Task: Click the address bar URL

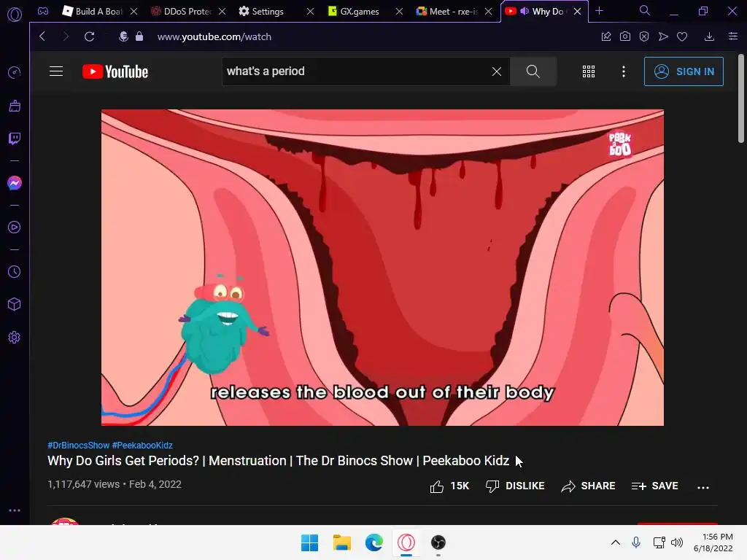Action: pos(214,36)
